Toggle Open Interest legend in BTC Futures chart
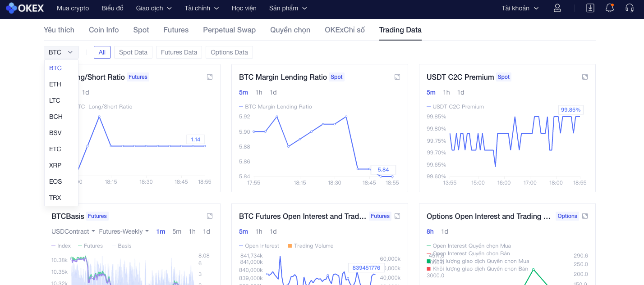 pyautogui.click(x=259, y=246)
